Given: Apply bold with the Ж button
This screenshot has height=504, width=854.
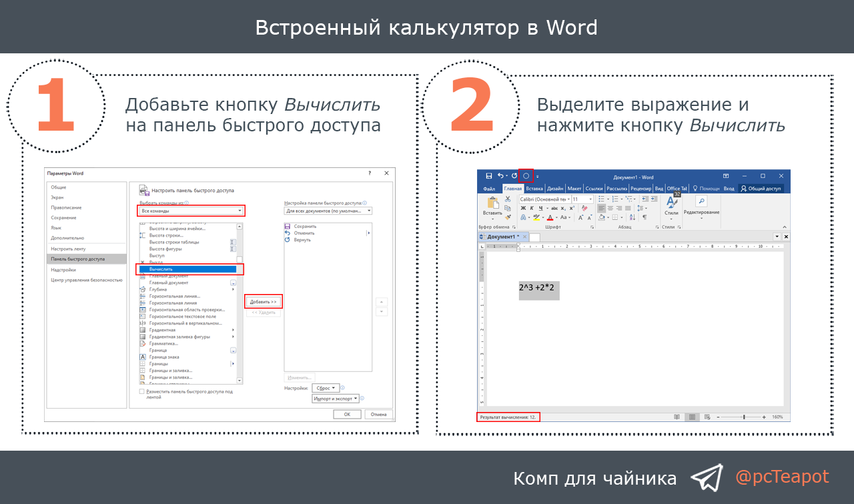Looking at the screenshot, I should pyautogui.click(x=523, y=208).
